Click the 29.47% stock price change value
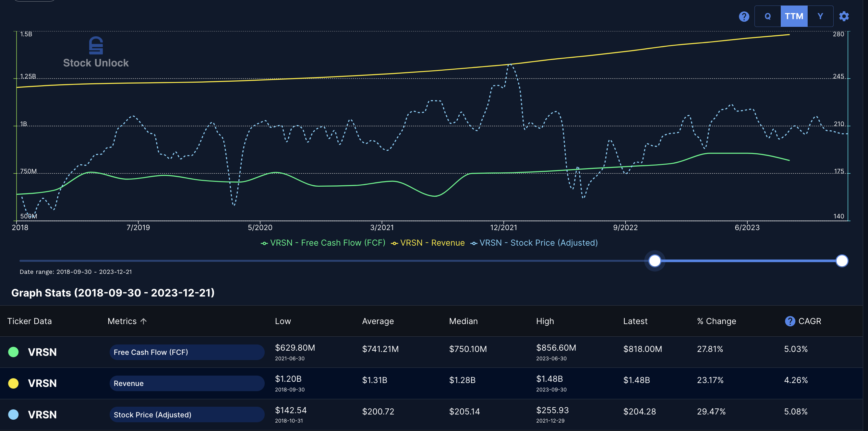868x431 pixels. tap(711, 412)
